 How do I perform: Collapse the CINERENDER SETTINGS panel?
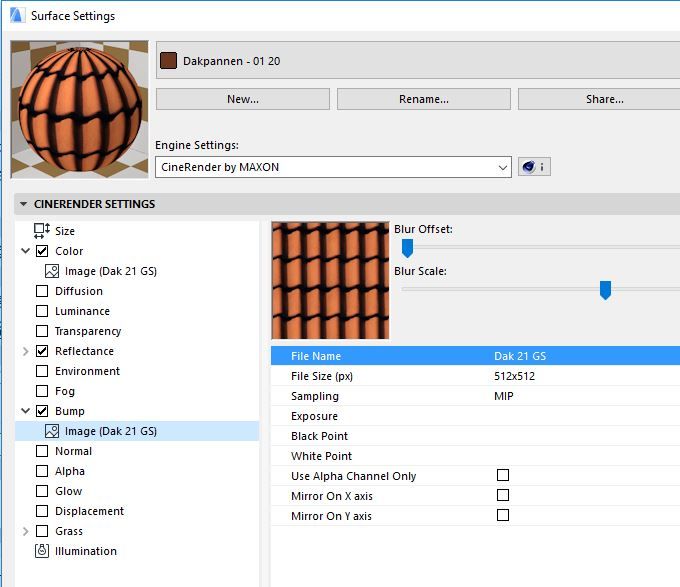(23, 204)
